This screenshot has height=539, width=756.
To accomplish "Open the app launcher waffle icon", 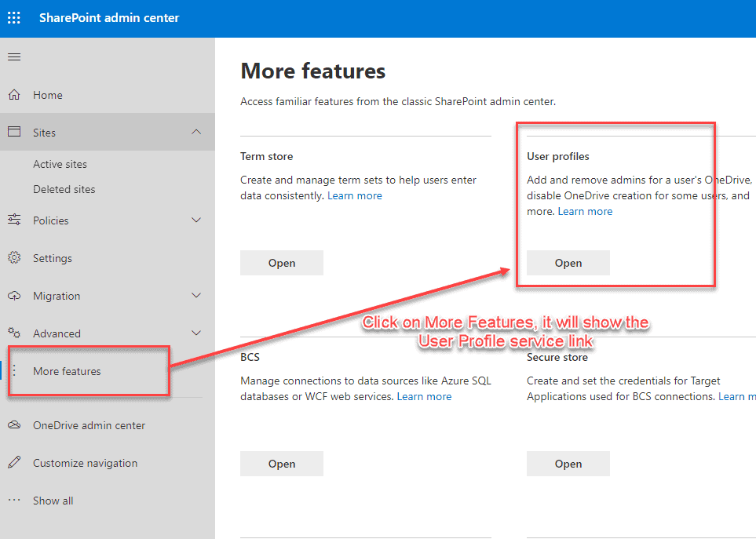I will [x=14, y=17].
